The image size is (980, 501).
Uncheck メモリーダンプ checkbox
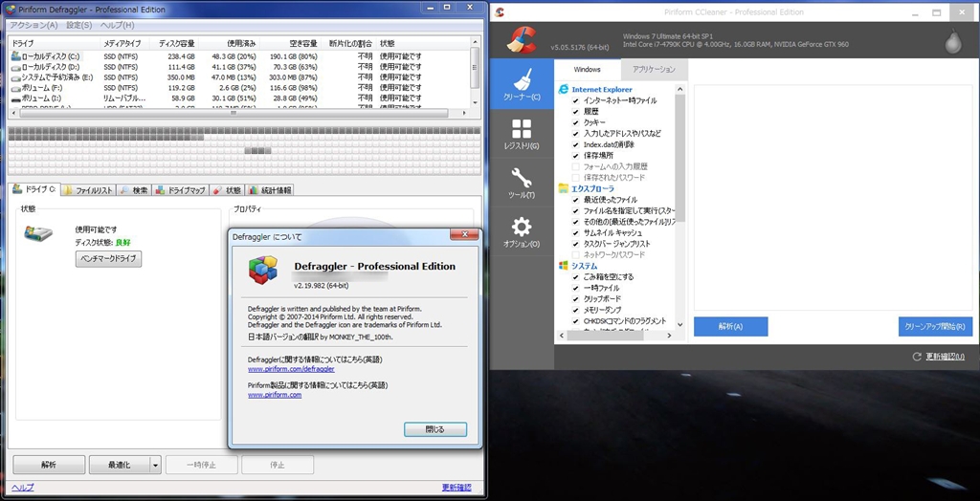[x=575, y=310]
